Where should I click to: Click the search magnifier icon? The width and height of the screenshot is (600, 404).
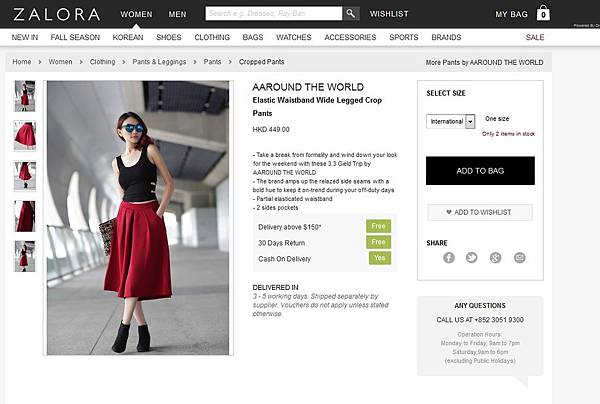[351, 13]
